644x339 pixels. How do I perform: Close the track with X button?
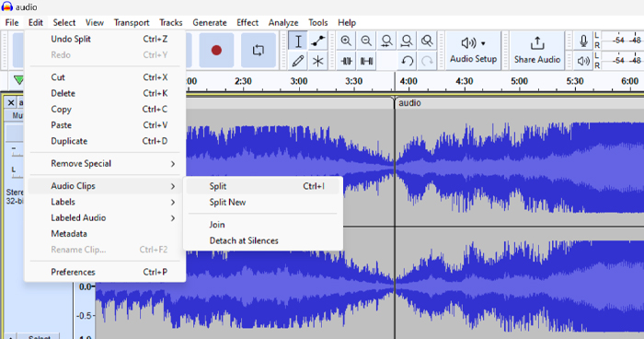click(x=11, y=102)
